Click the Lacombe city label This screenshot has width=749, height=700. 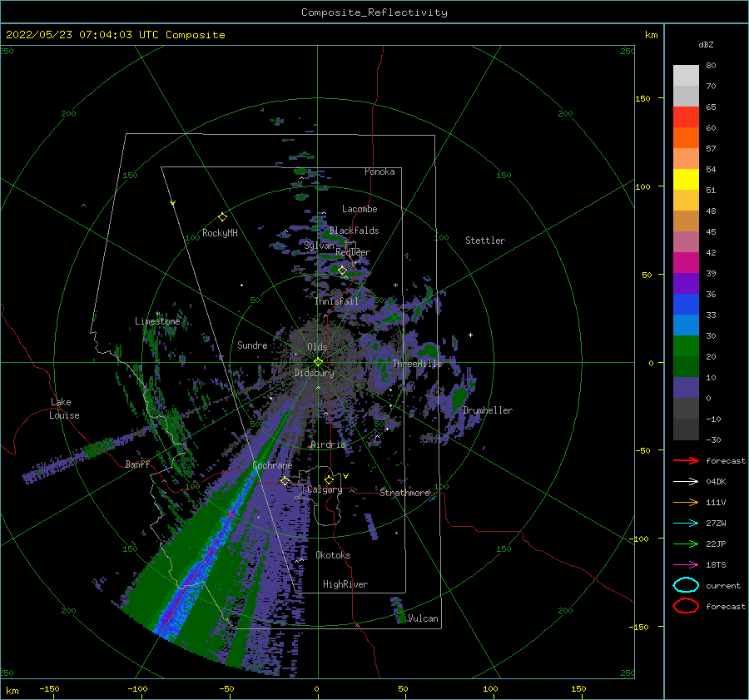click(x=360, y=209)
